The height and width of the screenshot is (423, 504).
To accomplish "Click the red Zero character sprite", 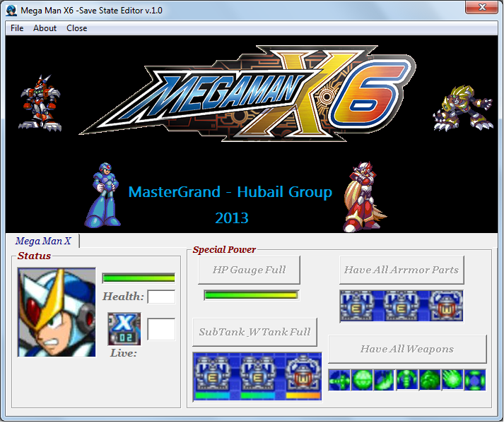I will pyautogui.click(x=364, y=196).
